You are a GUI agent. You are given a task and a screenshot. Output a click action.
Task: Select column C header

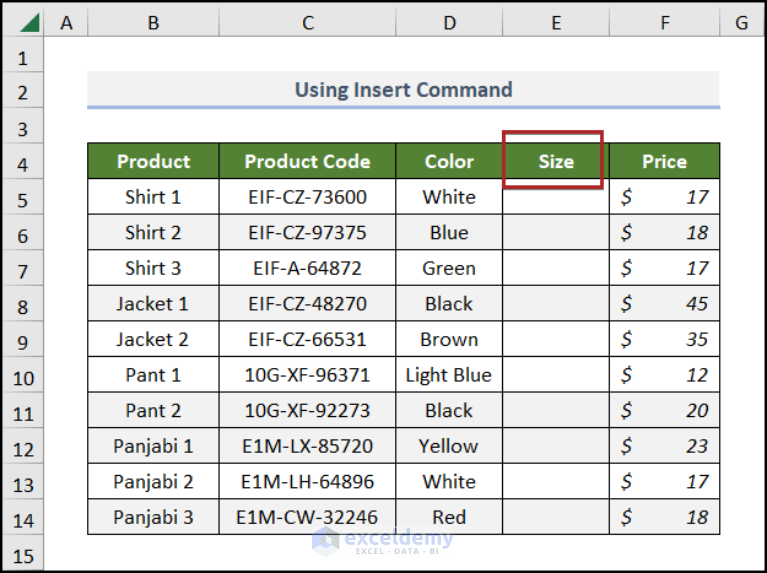[307, 23]
